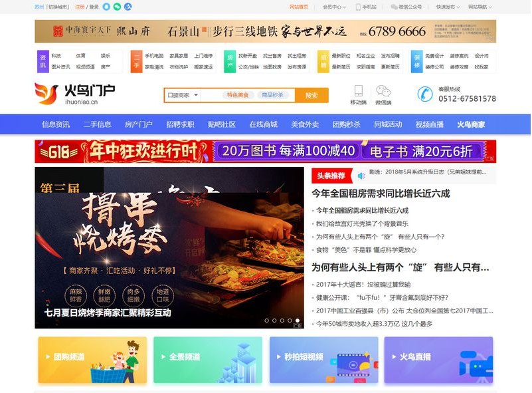The image size is (532, 393).
Task: Open the 同城活动 nav tab
Action: (388, 124)
